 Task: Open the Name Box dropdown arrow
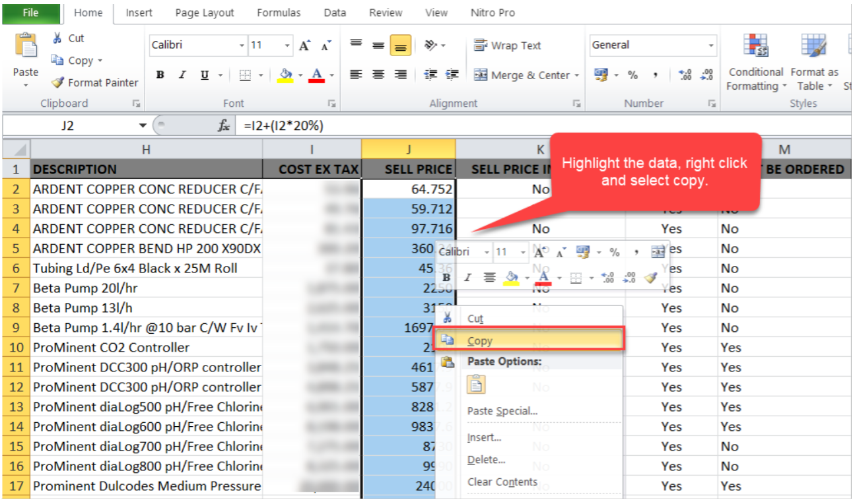(143, 125)
